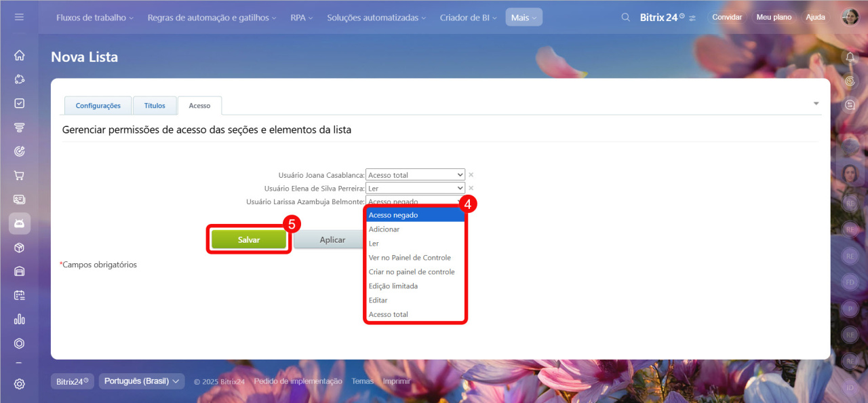Switch to the Títulos tab
868x403 pixels.
click(x=155, y=106)
